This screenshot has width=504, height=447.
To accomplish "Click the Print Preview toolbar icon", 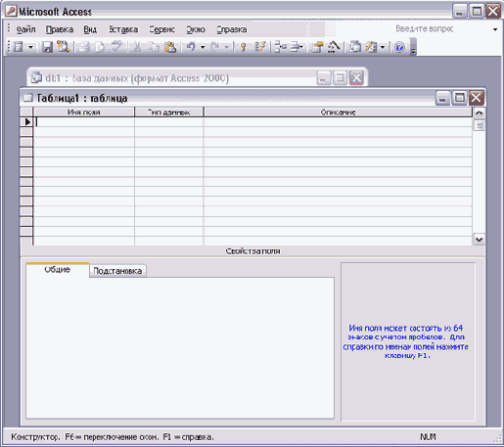I will (x=100, y=47).
